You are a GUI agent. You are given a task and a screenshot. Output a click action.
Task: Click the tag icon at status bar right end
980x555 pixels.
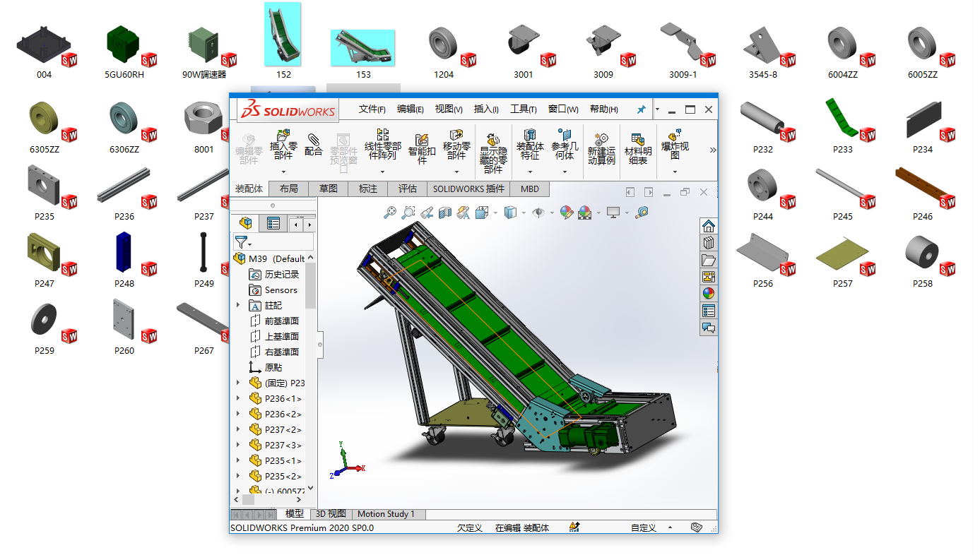click(x=696, y=527)
